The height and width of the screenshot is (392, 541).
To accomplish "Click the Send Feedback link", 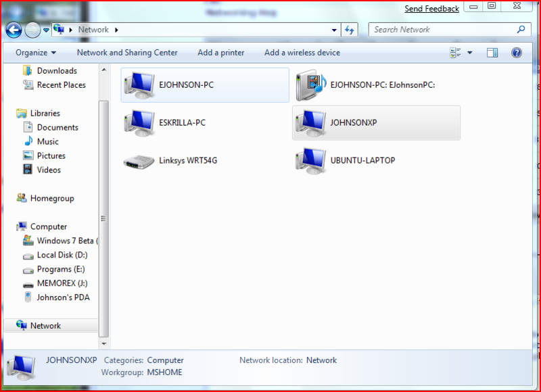I will (x=431, y=9).
